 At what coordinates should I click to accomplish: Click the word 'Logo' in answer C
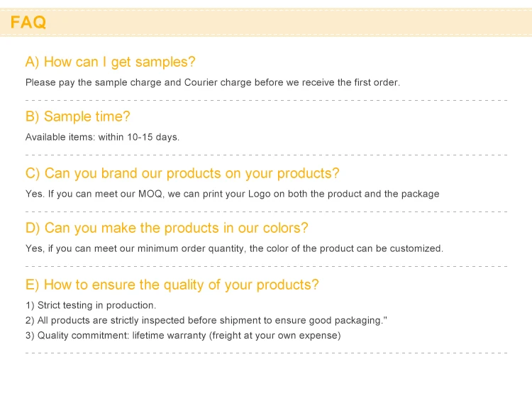point(259,194)
